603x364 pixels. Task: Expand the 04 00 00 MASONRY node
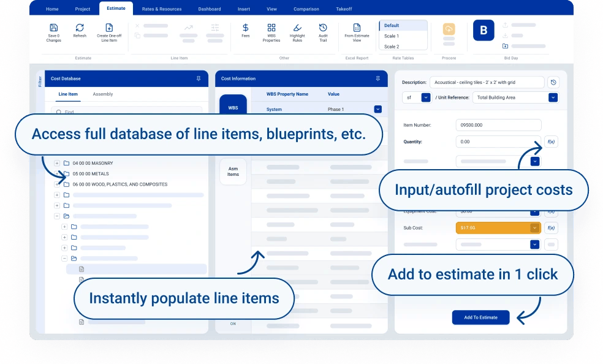(57, 163)
